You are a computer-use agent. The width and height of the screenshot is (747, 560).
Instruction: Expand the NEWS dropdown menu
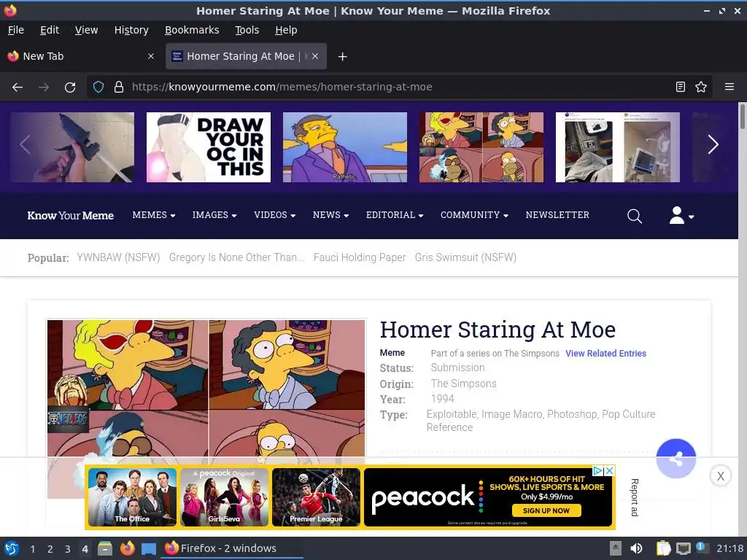coord(330,215)
